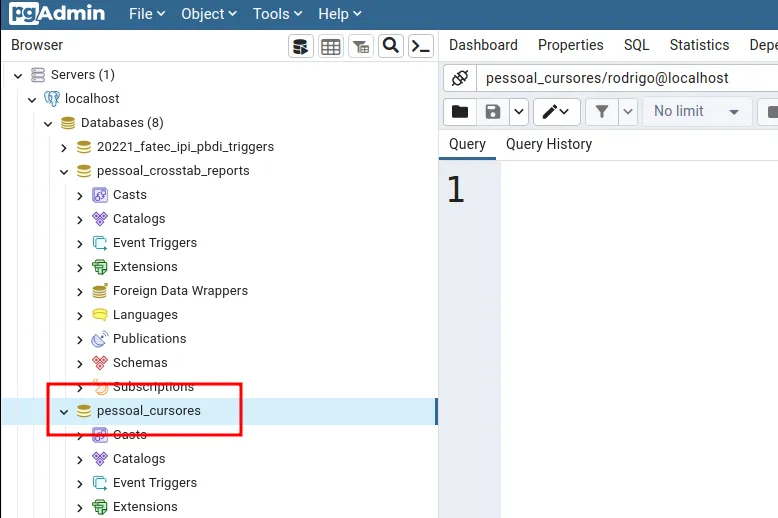Click the connection status plug icon
Image resolution: width=778 pixels, height=518 pixels.
click(x=460, y=78)
